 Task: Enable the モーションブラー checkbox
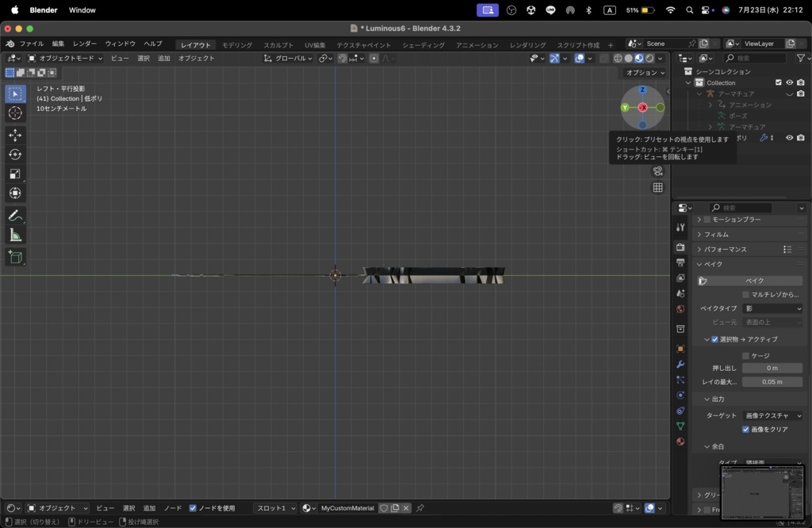(707, 220)
